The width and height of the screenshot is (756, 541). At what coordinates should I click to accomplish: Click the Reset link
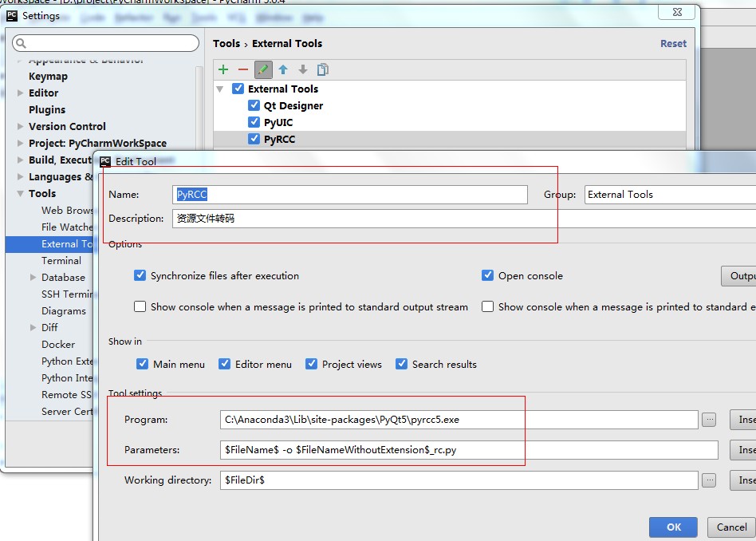673,43
